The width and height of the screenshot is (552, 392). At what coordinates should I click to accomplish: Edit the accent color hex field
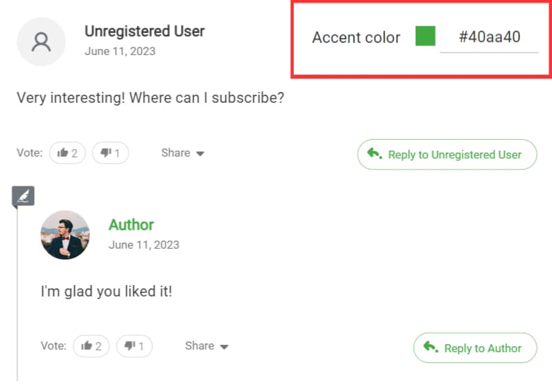tap(489, 37)
